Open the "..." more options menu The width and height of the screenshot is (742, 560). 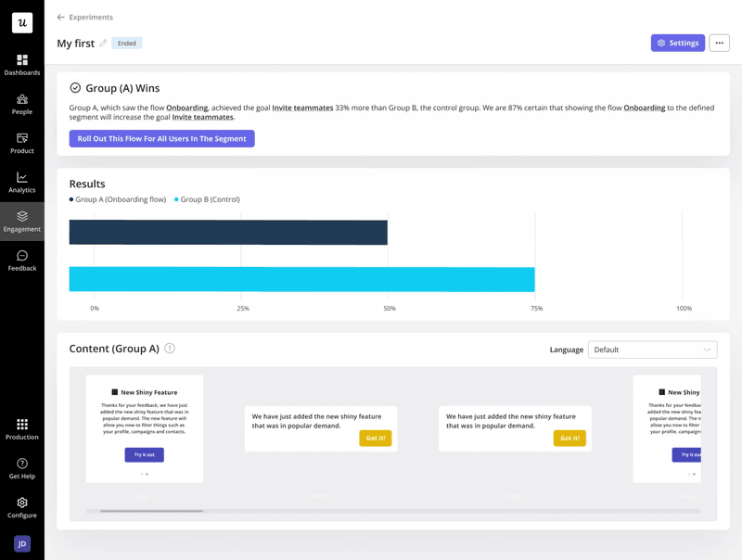pos(719,43)
